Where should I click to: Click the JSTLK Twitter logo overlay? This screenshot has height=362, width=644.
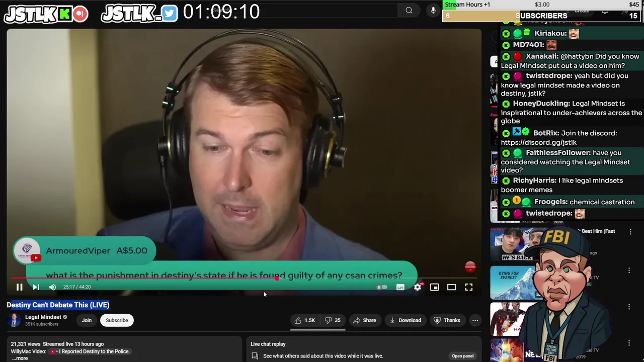coord(139,14)
